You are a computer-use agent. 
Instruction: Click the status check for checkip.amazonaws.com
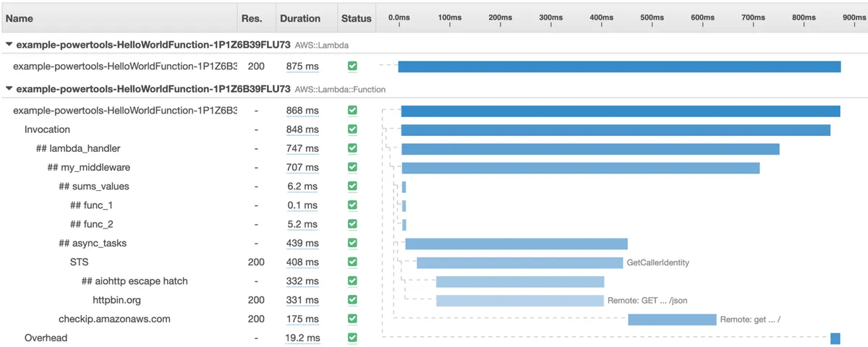[x=352, y=319]
